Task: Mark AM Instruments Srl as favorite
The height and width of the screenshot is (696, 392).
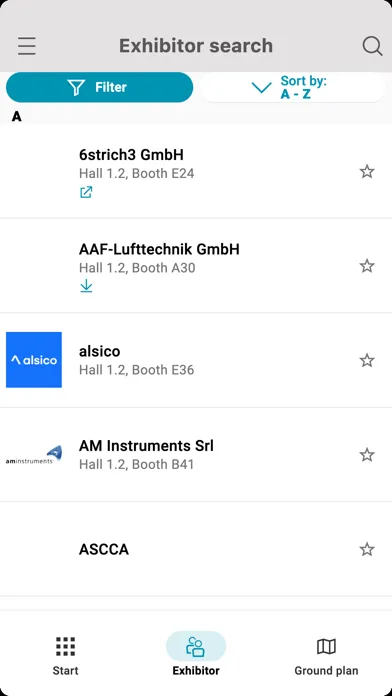Action: pyautogui.click(x=367, y=455)
